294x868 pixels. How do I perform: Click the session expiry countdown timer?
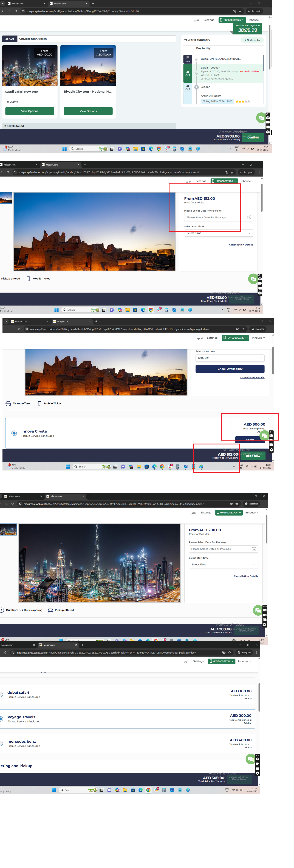click(247, 30)
